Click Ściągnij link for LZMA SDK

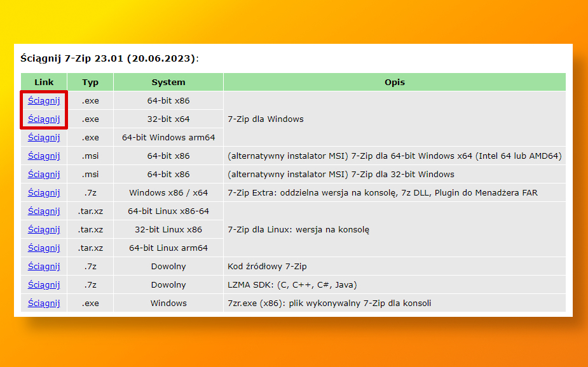coord(44,284)
